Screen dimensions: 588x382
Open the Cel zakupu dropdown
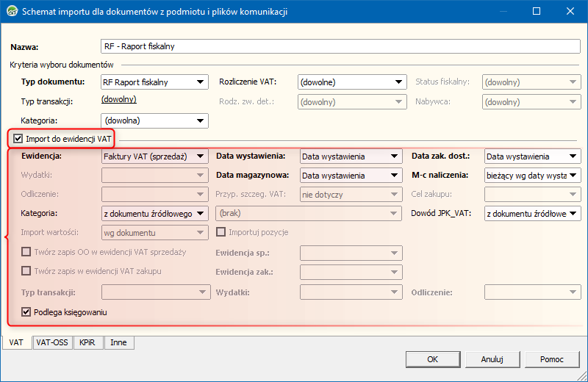[x=532, y=195]
